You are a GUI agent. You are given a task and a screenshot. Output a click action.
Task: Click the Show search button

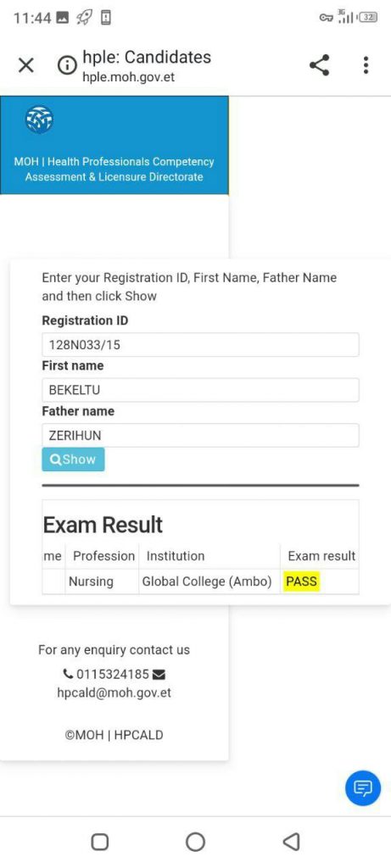click(x=73, y=459)
